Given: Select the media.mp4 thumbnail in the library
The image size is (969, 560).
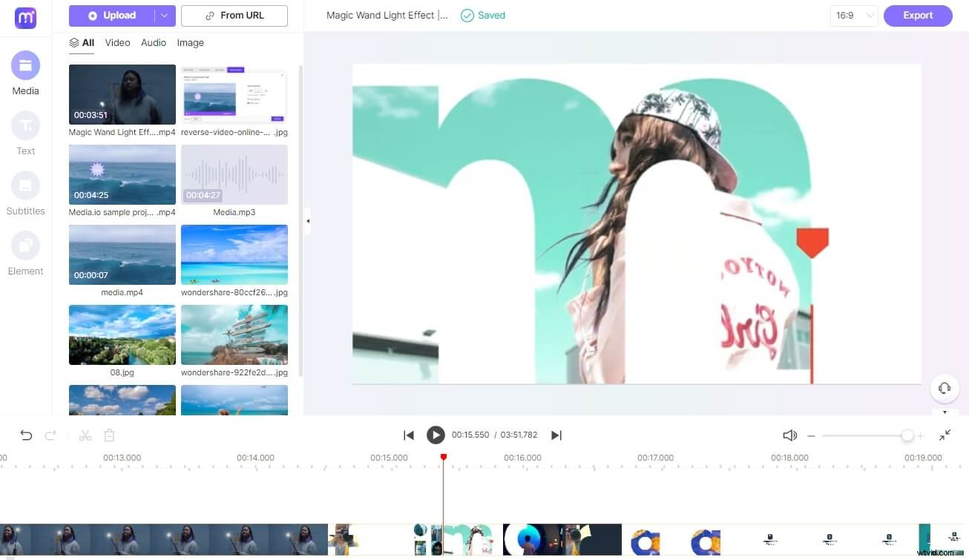Looking at the screenshot, I should click(x=122, y=254).
